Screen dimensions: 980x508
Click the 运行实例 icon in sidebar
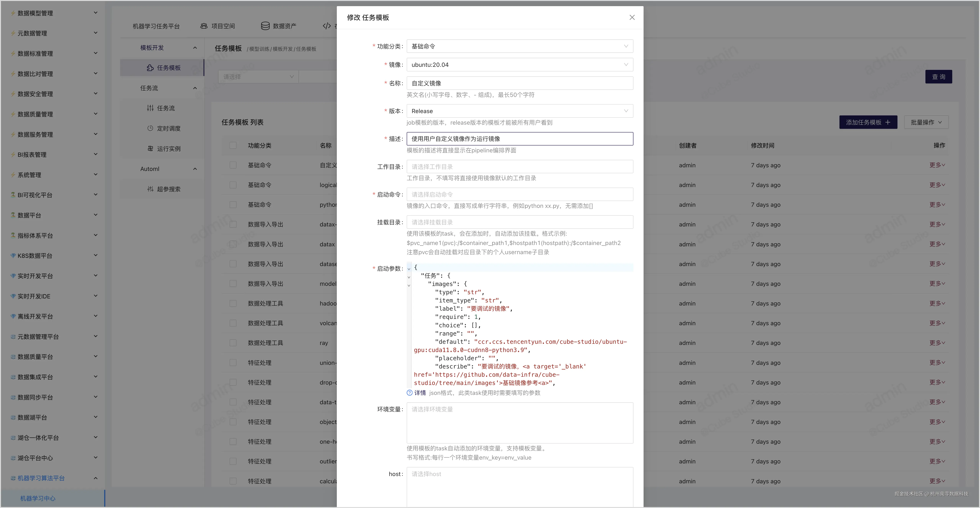tap(150, 148)
